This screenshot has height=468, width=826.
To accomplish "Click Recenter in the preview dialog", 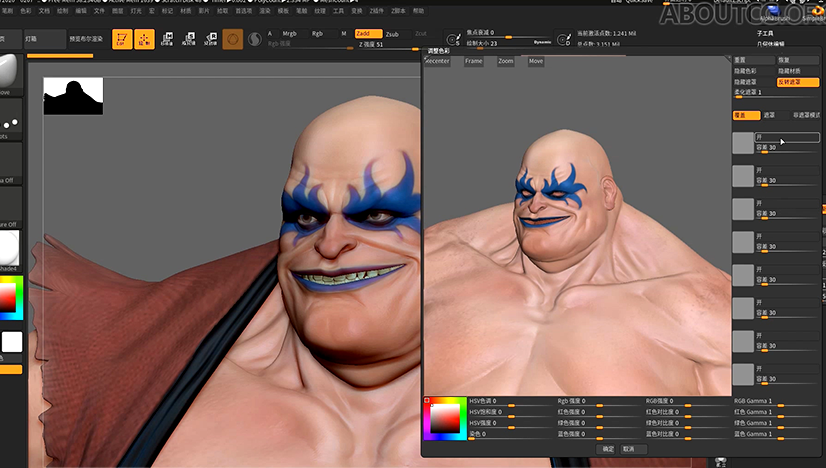I will [437, 61].
